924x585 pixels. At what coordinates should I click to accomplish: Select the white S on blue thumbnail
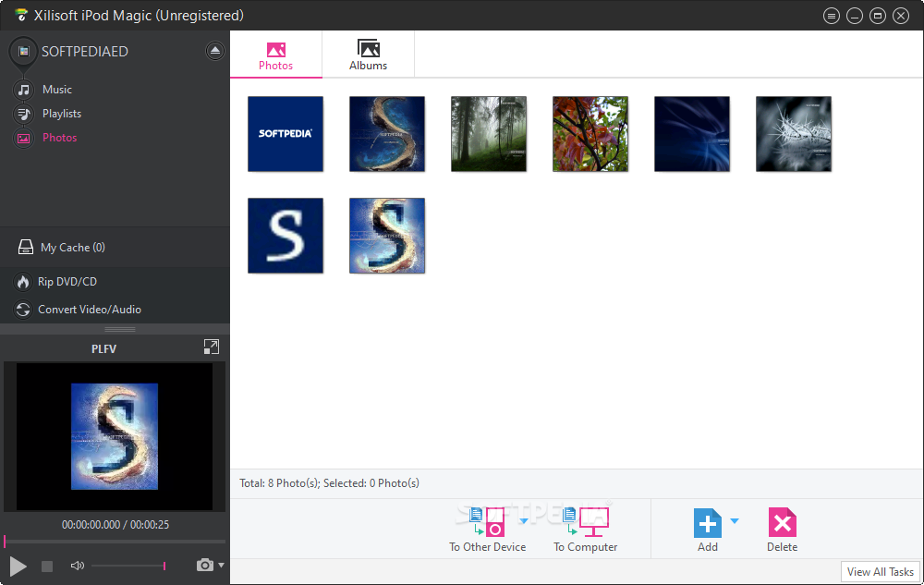286,236
